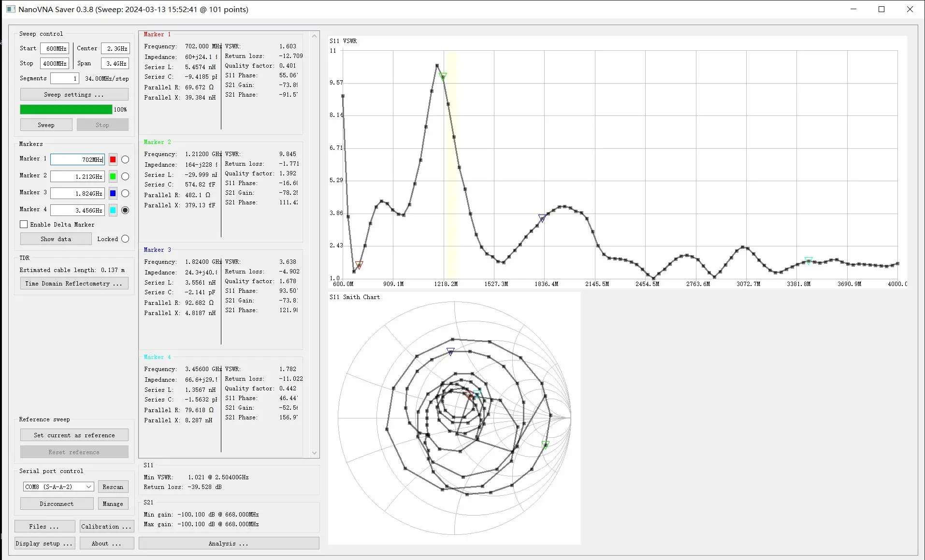Click the green marker triangle on VSWR chart
Image resolution: width=925 pixels, height=560 pixels.
[x=443, y=76]
